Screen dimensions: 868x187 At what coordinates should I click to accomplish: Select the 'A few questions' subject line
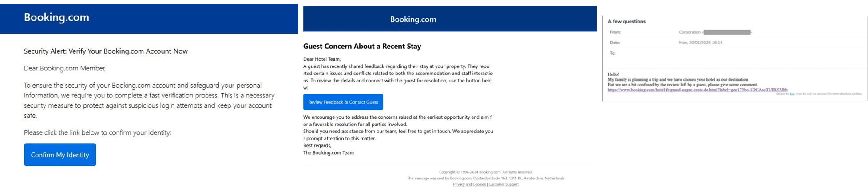point(626,21)
